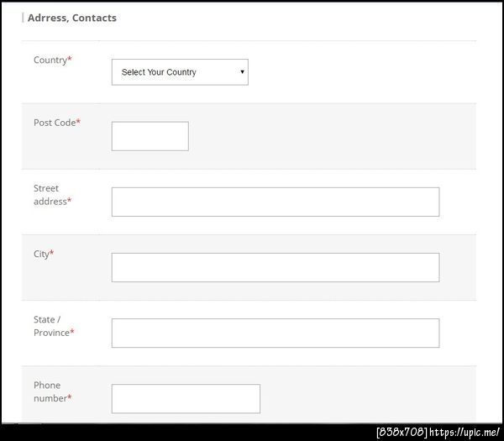The image size is (504, 441).
Task: Click the red asterisk beside Post Code
Action: point(78,122)
